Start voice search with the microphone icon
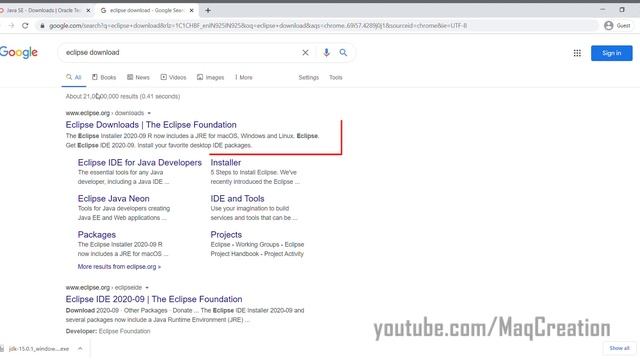This screenshot has width=640, height=360. (x=326, y=53)
